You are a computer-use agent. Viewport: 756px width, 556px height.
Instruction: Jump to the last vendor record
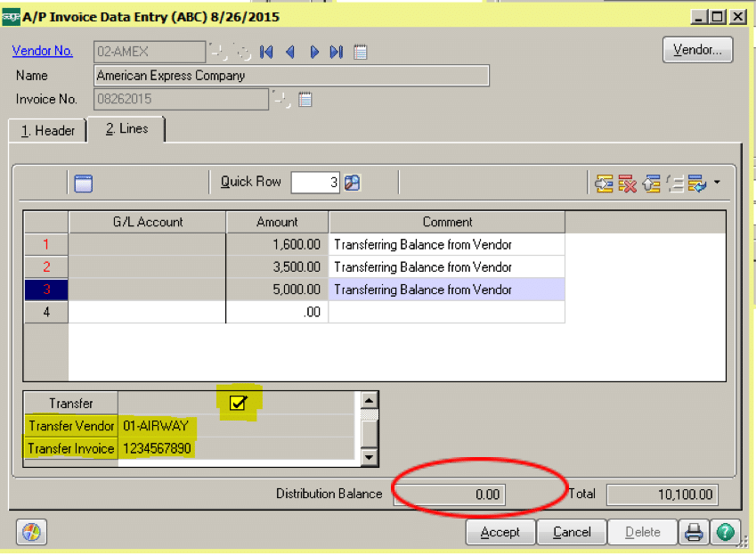click(336, 53)
